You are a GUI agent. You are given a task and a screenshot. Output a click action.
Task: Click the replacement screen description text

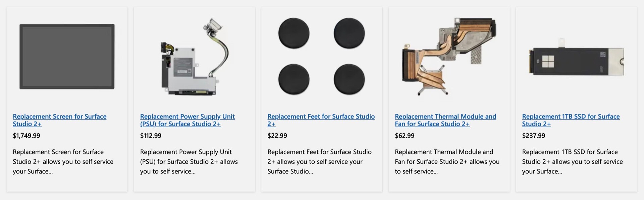(63, 161)
